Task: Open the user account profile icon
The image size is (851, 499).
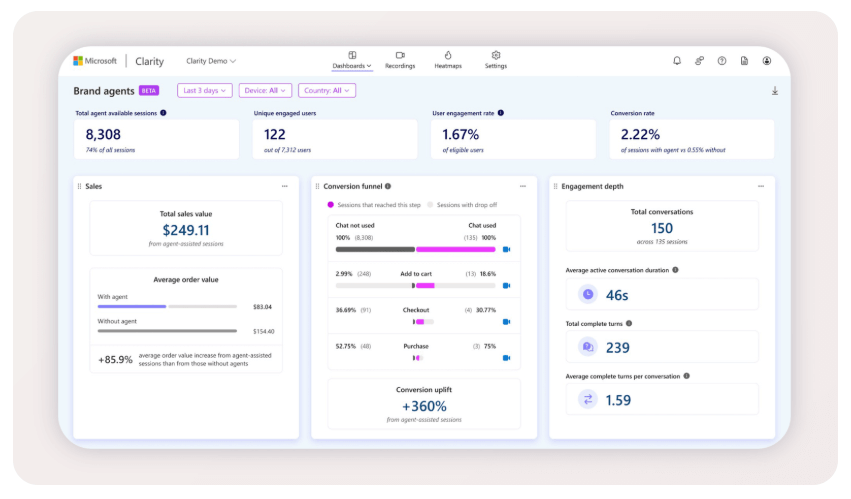Action: [x=767, y=61]
